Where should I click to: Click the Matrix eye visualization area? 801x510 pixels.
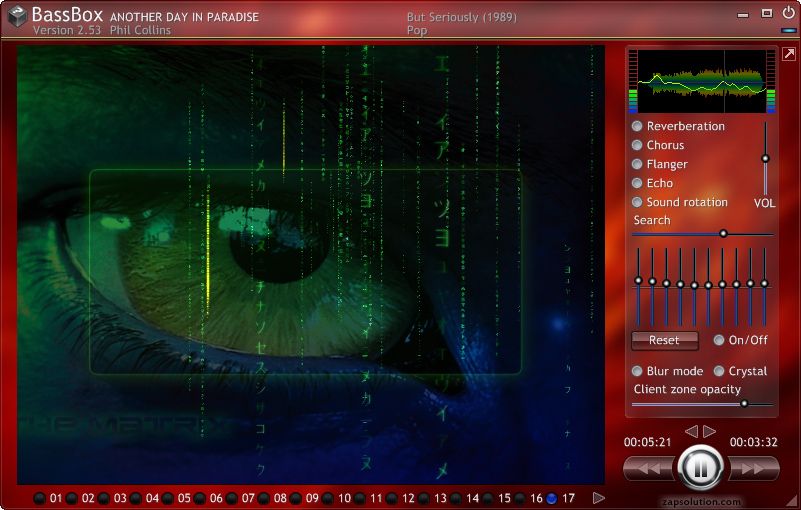click(311, 264)
